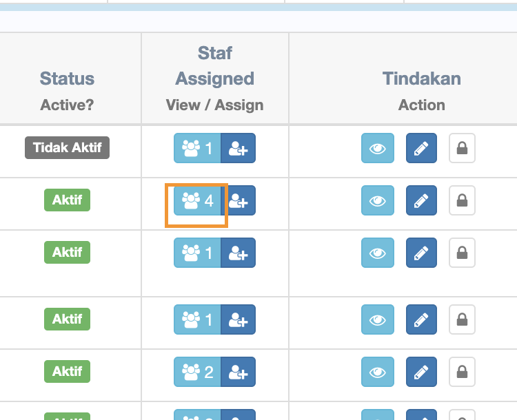Edit the row with 4 assigned staff
This screenshot has height=420, width=517.
click(x=420, y=200)
